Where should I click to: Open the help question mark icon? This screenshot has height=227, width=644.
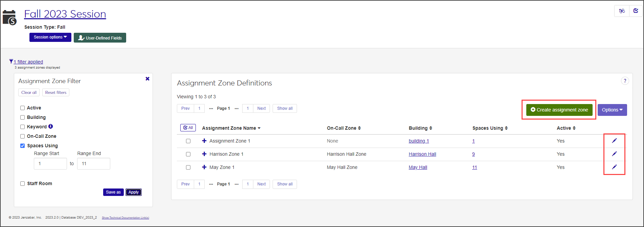point(625,81)
